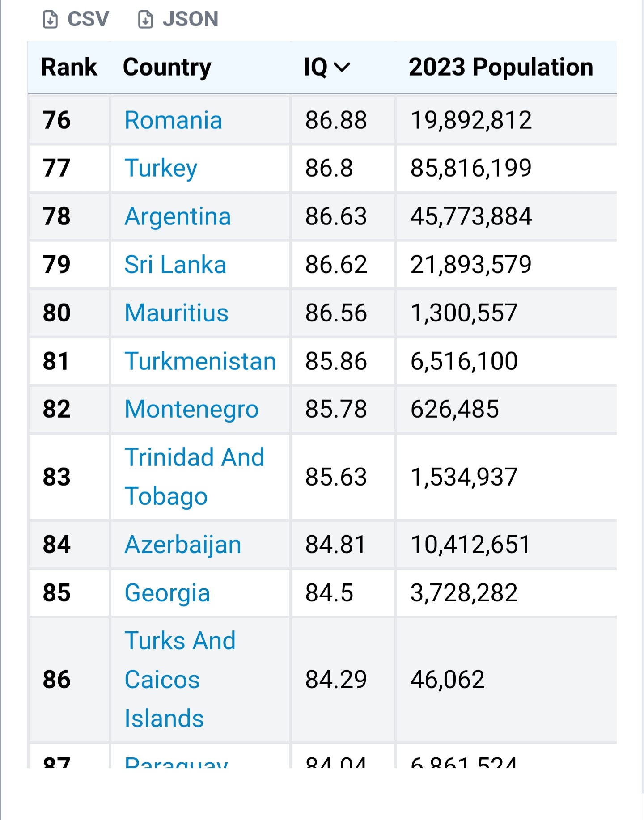Open the Trinidad And Tobago link

pos(195,477)
